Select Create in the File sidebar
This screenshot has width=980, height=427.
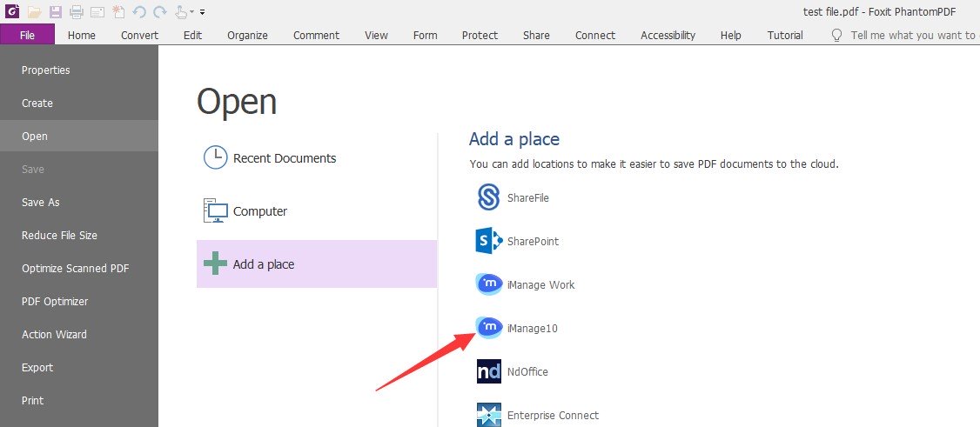point(78,103)
